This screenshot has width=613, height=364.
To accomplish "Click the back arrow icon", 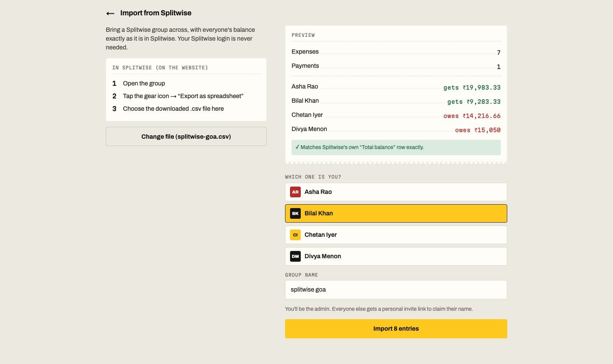I will [x=110, y=13].
